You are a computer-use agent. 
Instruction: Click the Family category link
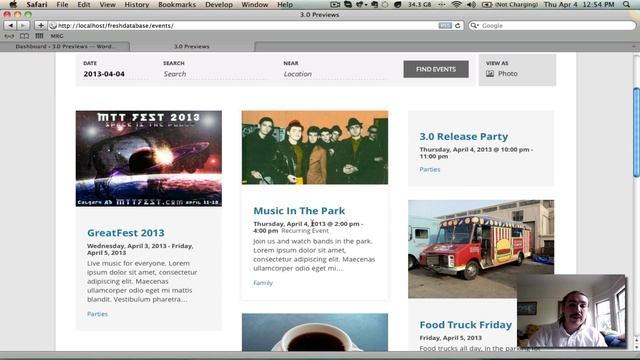pyautogui.click(x=263, y=282)
